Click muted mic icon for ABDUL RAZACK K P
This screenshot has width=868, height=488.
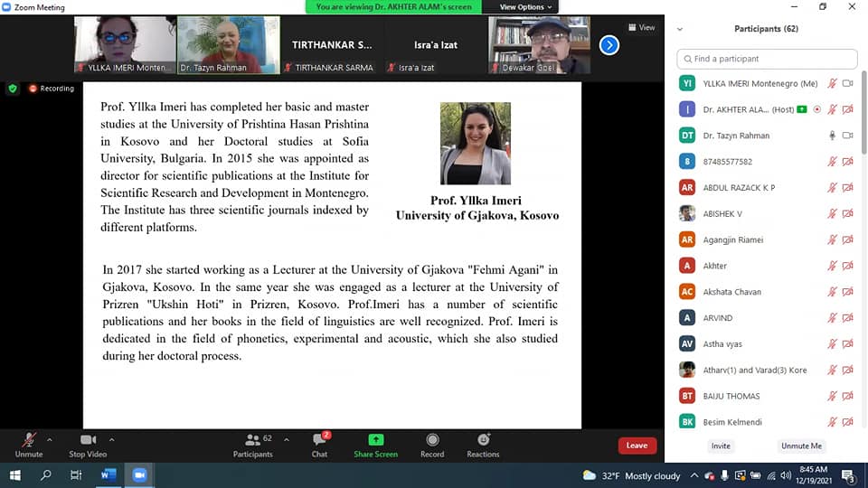(832, 188)
